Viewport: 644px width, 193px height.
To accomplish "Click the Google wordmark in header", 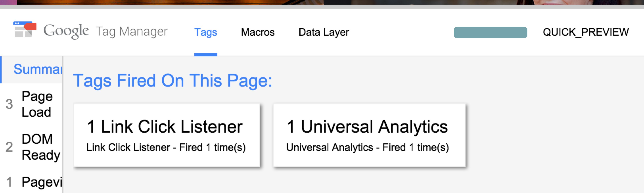I will (66, 31).
